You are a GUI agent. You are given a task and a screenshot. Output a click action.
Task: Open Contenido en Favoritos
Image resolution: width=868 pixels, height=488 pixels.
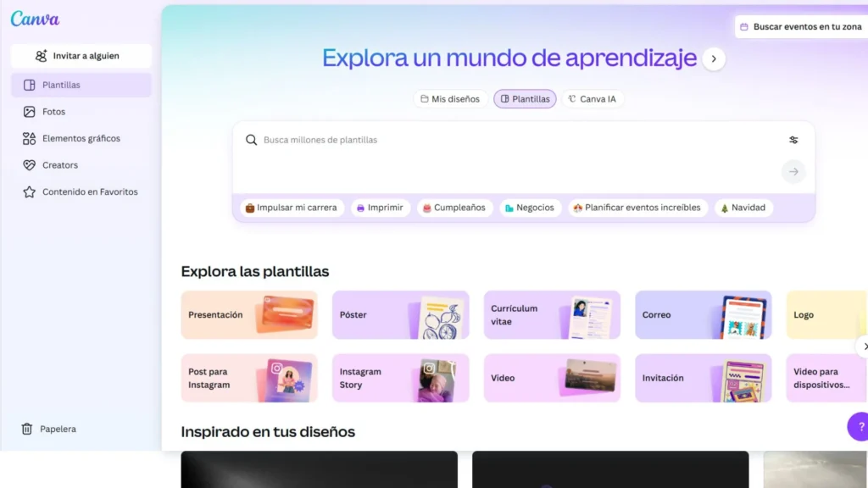tap(89, 191)
